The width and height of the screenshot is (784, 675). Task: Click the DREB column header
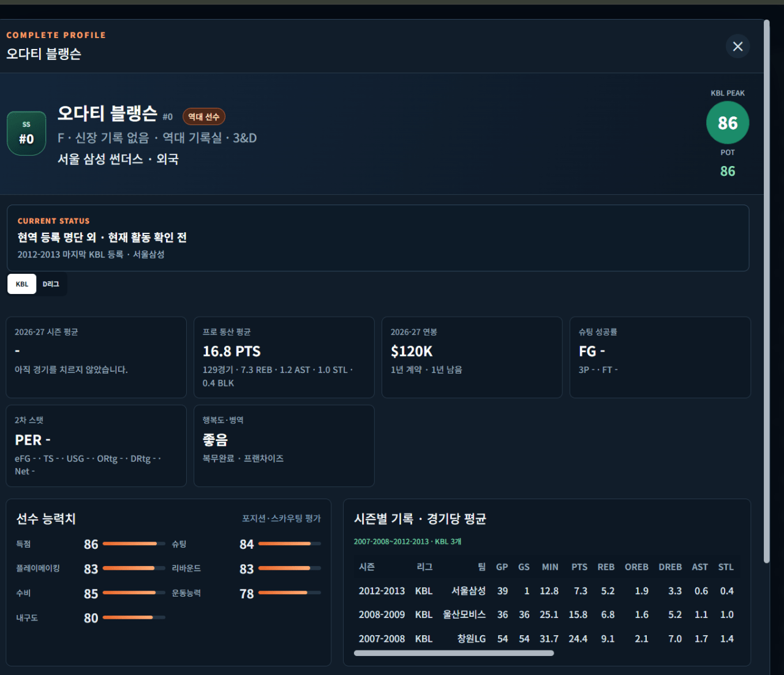pyautogui.click(x=670, y=567)
